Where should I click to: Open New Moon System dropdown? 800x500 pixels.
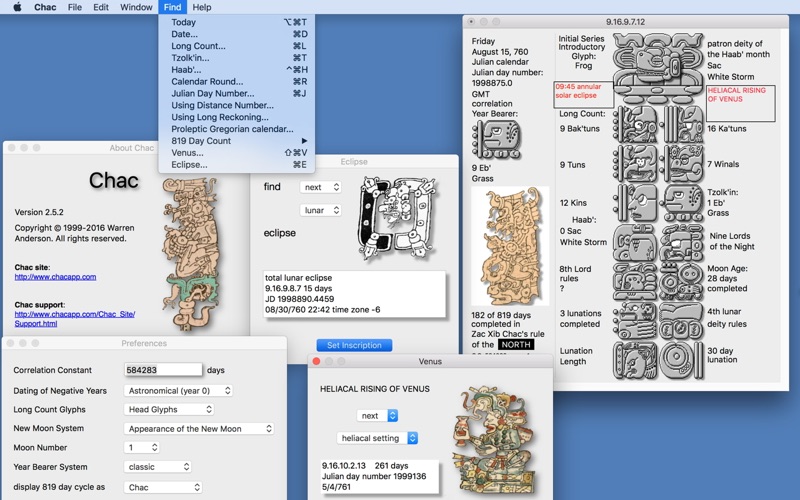199,429
